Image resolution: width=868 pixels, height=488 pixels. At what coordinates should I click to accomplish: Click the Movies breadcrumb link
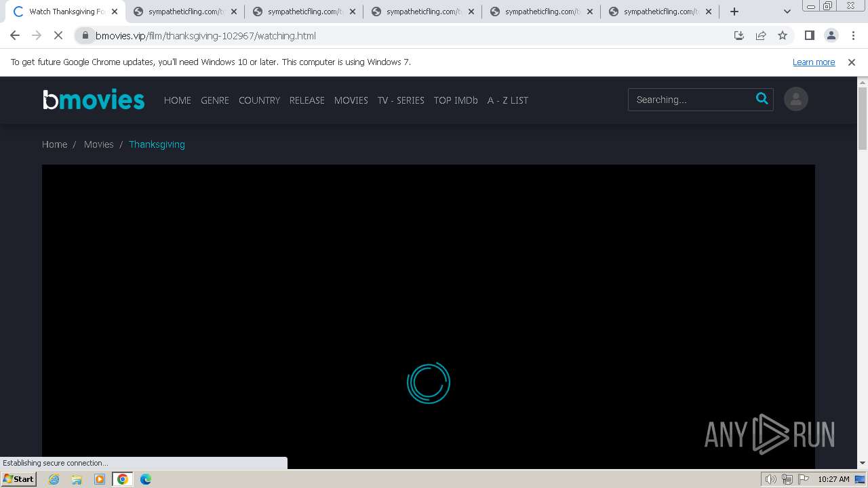point(99,144)
